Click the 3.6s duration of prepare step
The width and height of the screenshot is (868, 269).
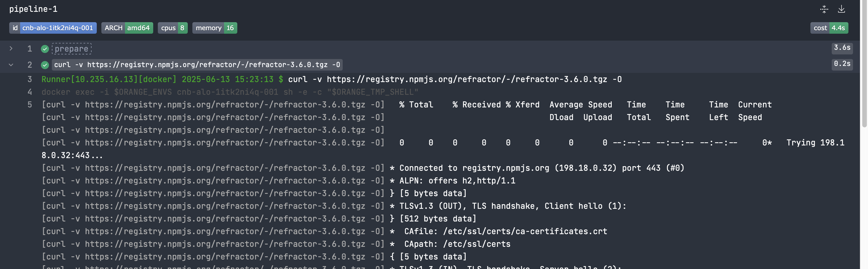click(842, 48)
